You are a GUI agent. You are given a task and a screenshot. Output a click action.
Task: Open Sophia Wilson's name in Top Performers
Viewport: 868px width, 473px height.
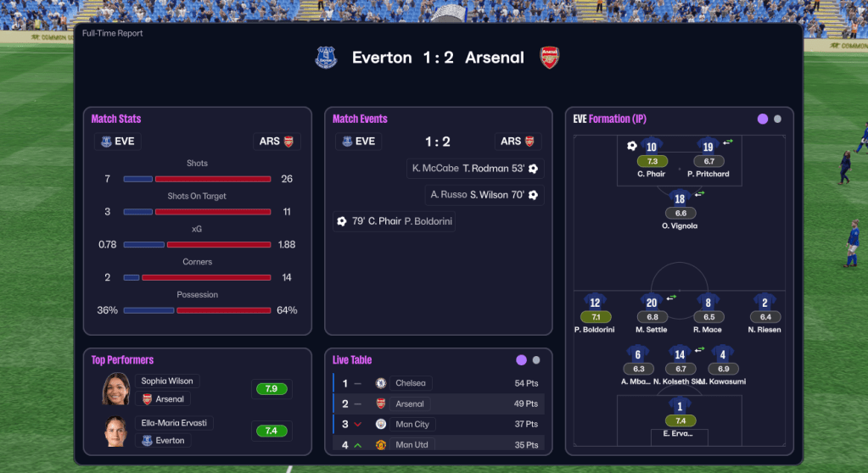click(x=166, y=381)
